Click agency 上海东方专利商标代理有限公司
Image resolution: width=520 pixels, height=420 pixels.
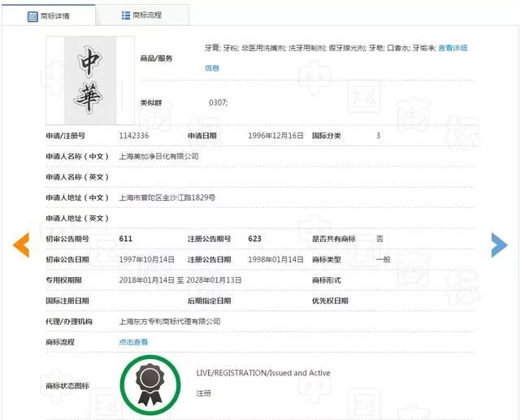(170, 321)
